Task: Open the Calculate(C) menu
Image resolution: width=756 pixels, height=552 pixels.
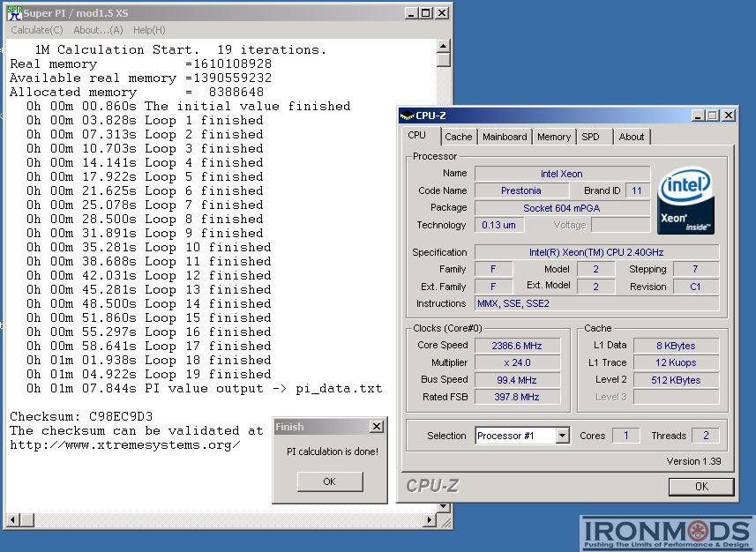Action: pos(37,30)
